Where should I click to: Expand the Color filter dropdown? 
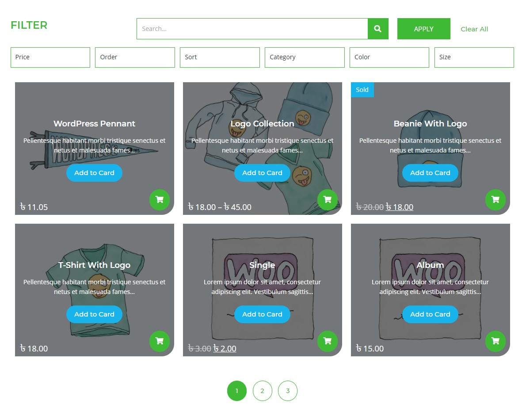pos(389,57)
